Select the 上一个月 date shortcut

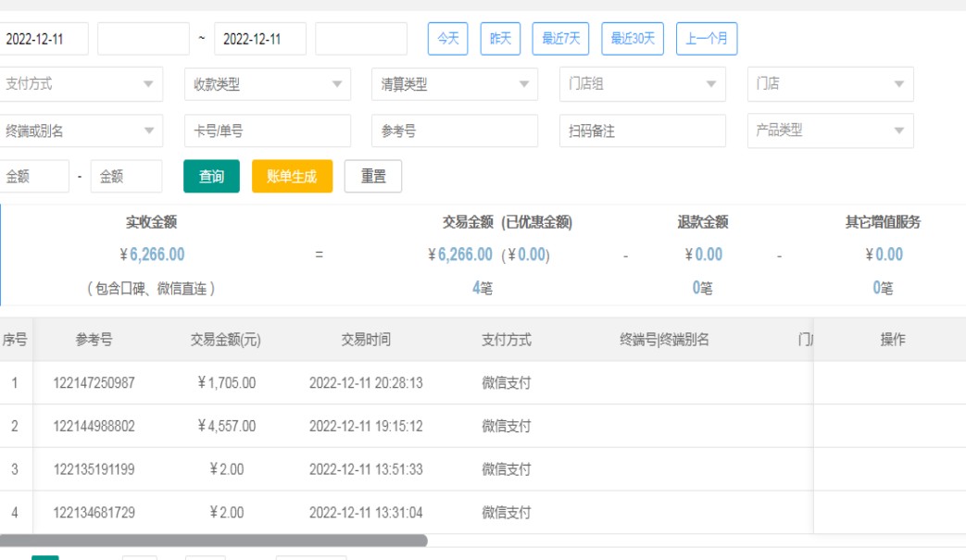tap(707, 39)
